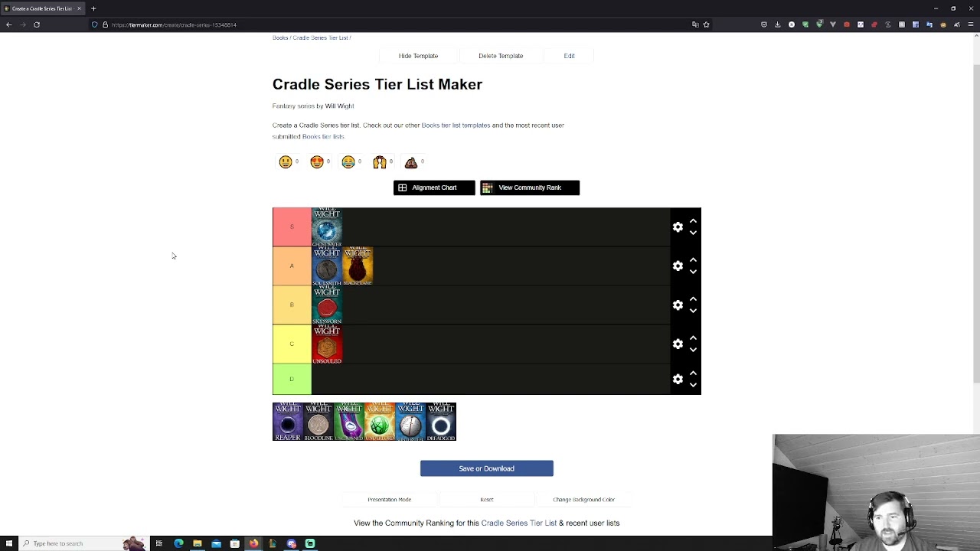
Task: Bookmark page with star icon
Action: (x=706, y=24)
